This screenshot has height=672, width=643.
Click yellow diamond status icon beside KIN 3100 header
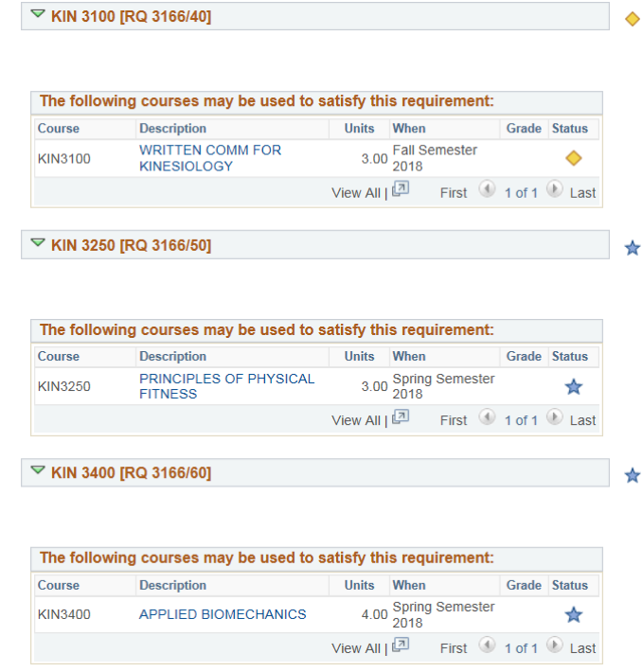coord(633,19)
